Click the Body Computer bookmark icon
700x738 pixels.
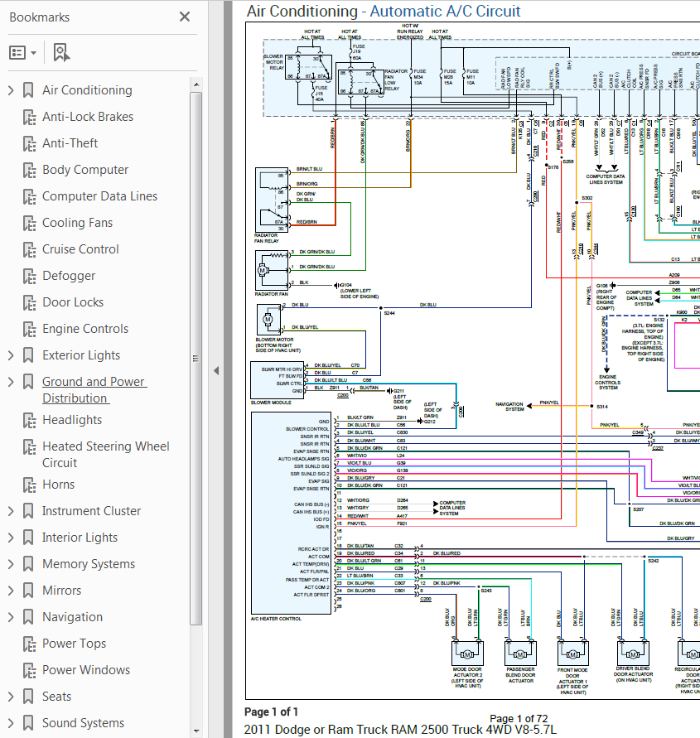(29, 170)
